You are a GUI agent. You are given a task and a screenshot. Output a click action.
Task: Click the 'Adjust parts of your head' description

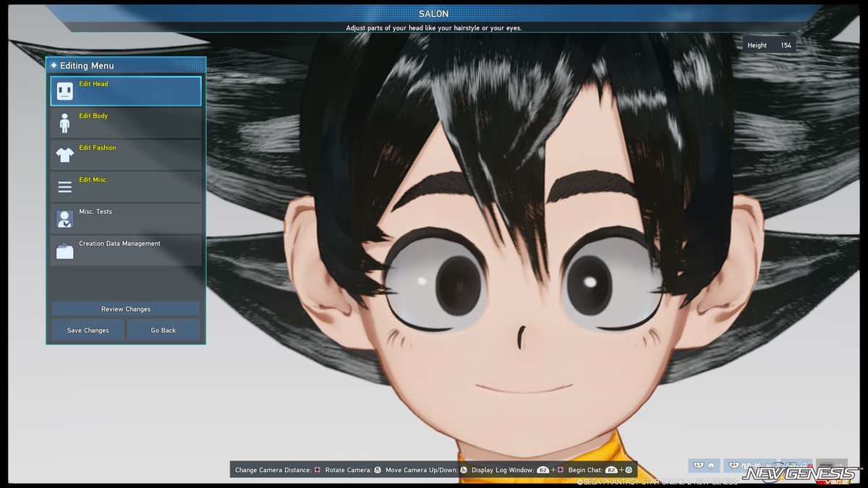click(434, 28)
